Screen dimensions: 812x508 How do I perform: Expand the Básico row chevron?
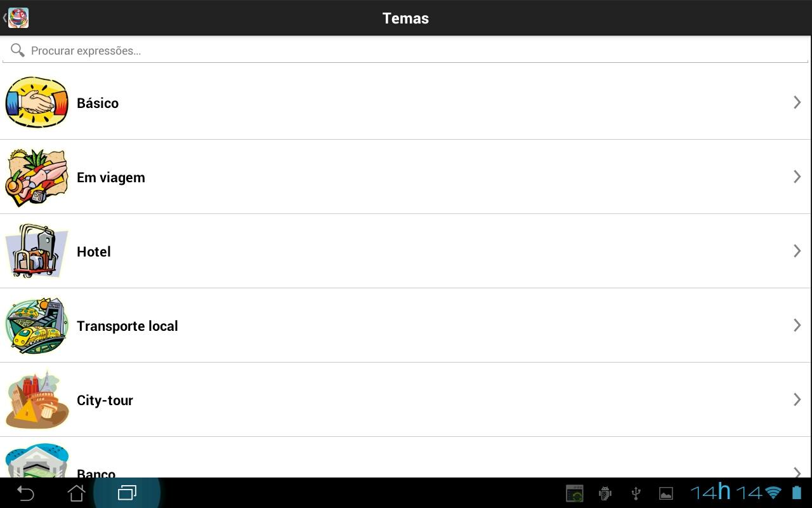coord(797,102)
